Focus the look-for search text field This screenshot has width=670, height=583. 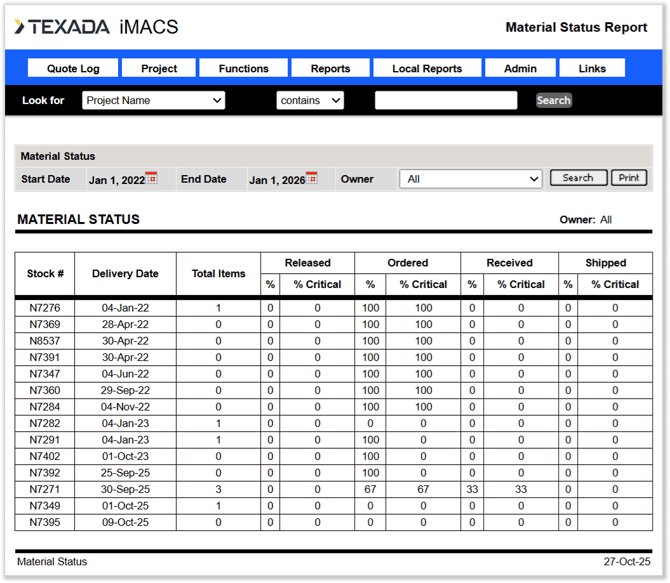coord(446,100)
